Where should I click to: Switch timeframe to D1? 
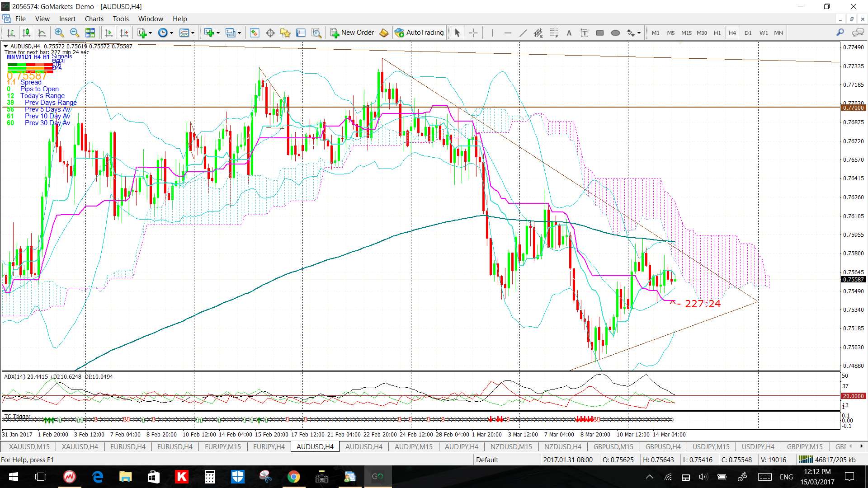pyautogui.click(x=748, y=33)
